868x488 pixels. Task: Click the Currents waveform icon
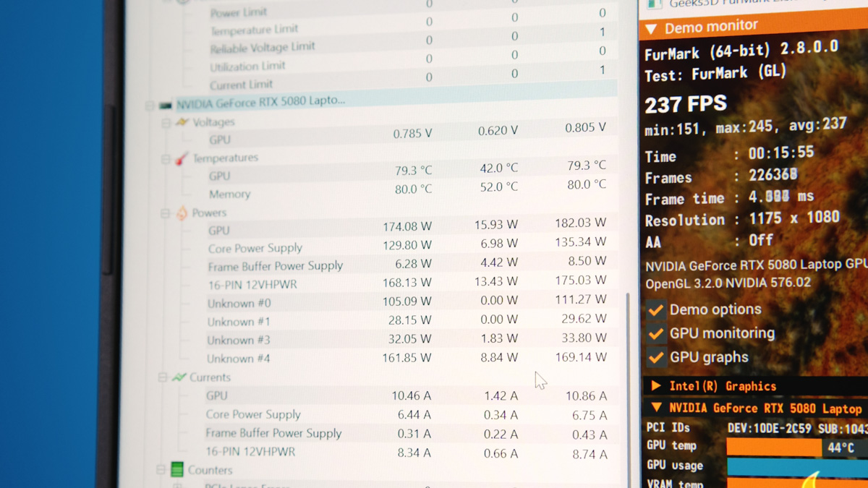click(x=179, y=377)
